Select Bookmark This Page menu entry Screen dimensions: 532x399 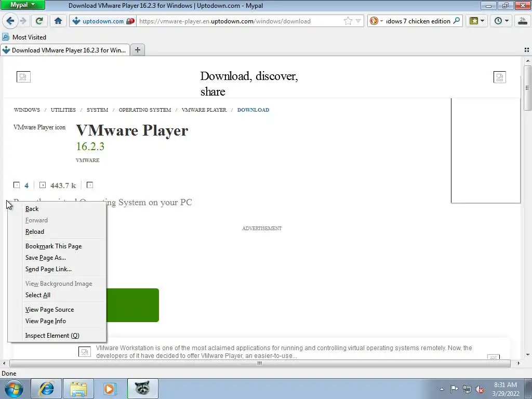point(57,246)
